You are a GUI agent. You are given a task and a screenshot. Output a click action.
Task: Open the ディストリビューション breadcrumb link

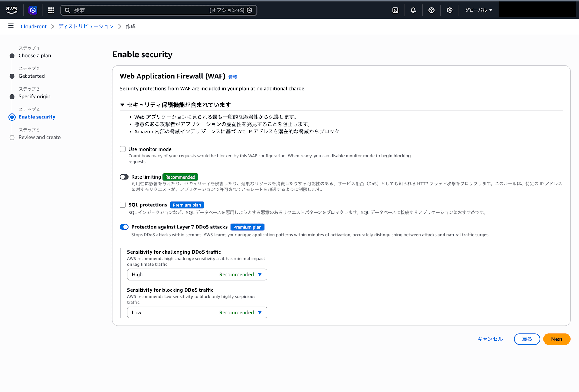86,26
